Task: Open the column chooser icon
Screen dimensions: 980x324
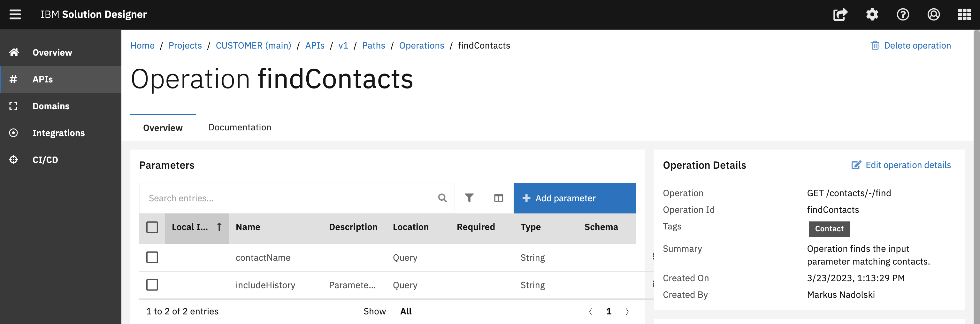Action: click(498, 198)
